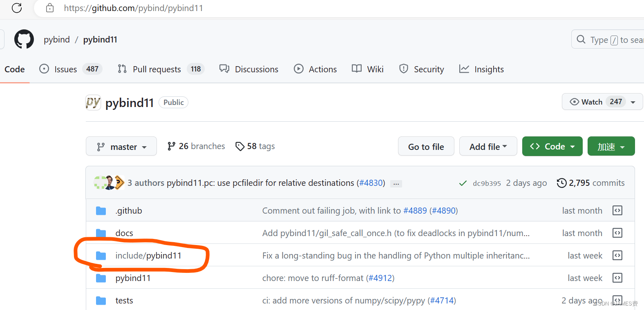The width and height of the screenshot is (644, 310).
Task: Click commit message 'chore: move to ruff-format'
Action: click(314, 278)
